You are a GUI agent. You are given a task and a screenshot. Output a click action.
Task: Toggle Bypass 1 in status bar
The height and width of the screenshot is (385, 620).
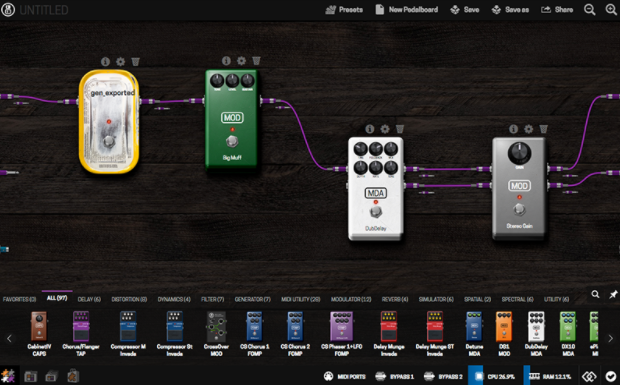(x=394, y=376)
